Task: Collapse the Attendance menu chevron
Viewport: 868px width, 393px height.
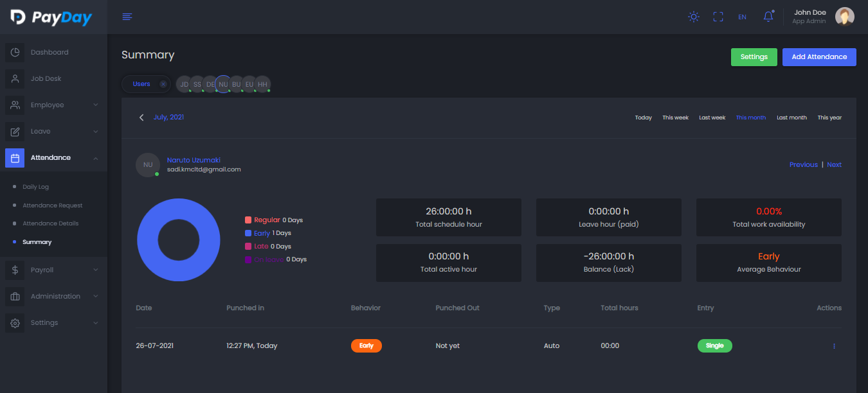Action: click(x=96, y=157)
